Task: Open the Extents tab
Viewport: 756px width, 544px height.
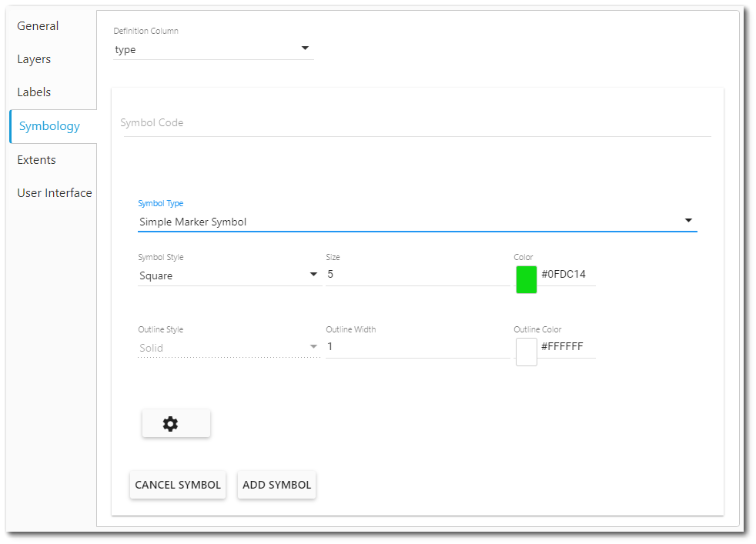Action: [36, 159]
